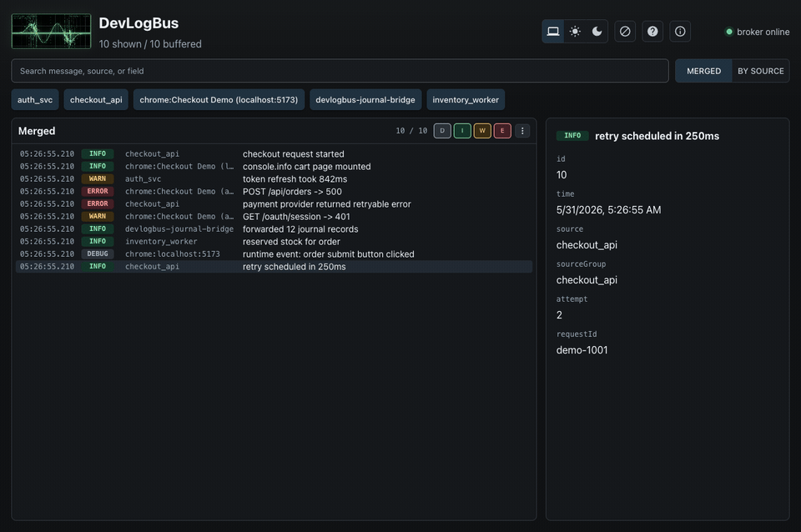Filter by inventory_worker source chip

coord(466,100)
